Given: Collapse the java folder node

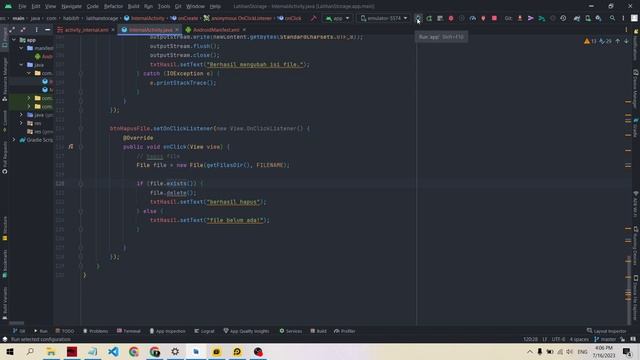Looking at the screenshot, I should coord(21,65).
